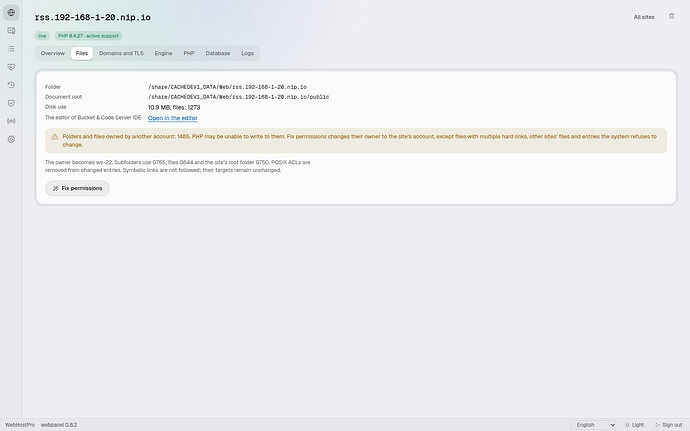The image size is (690, 431).
Task: Click the disk use value 10.9 MB
Action: (x=174, y=107)
